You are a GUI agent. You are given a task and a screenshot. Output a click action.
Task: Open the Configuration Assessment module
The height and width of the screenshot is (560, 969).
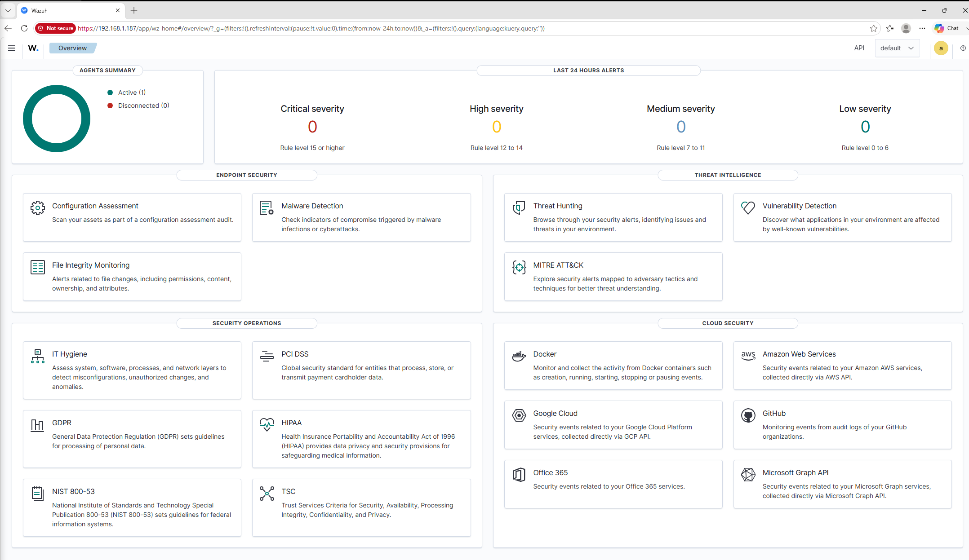point(132,217)
